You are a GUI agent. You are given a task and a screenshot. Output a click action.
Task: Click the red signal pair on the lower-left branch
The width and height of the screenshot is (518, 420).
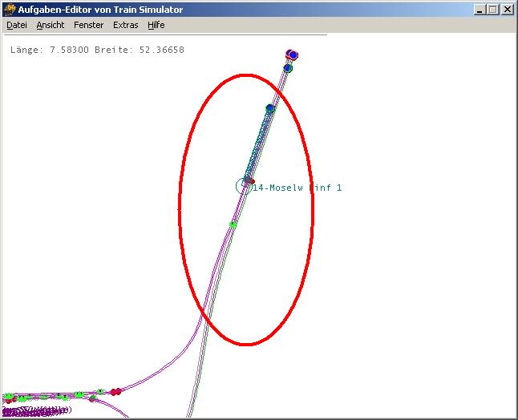(116, 392)
